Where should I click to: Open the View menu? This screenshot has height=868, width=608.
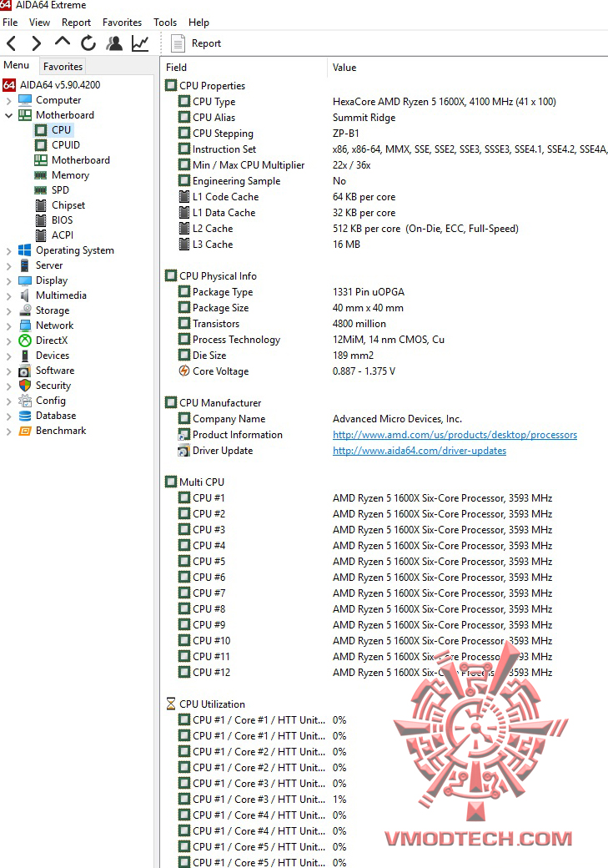pos(39,23)
